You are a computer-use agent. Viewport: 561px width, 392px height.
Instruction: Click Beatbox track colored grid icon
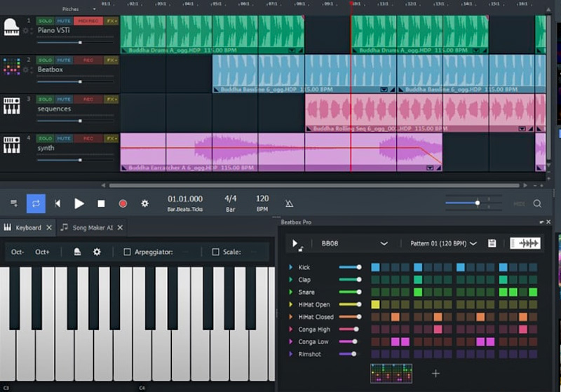point(11,66)
